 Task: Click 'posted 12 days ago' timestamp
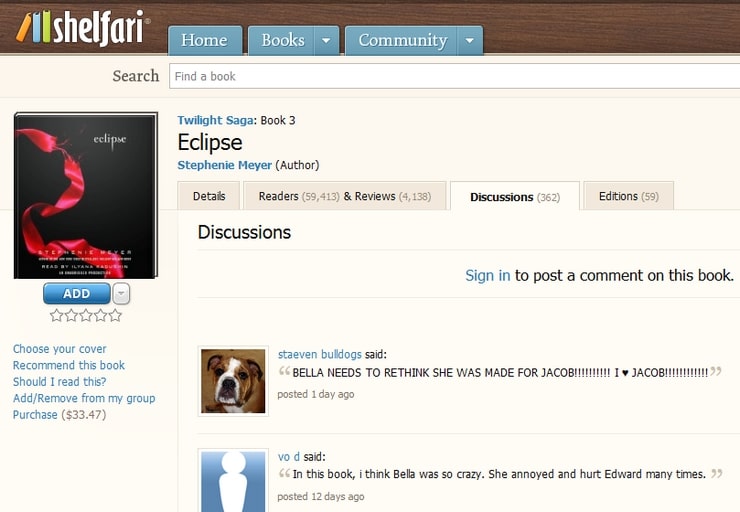(321, 496)
